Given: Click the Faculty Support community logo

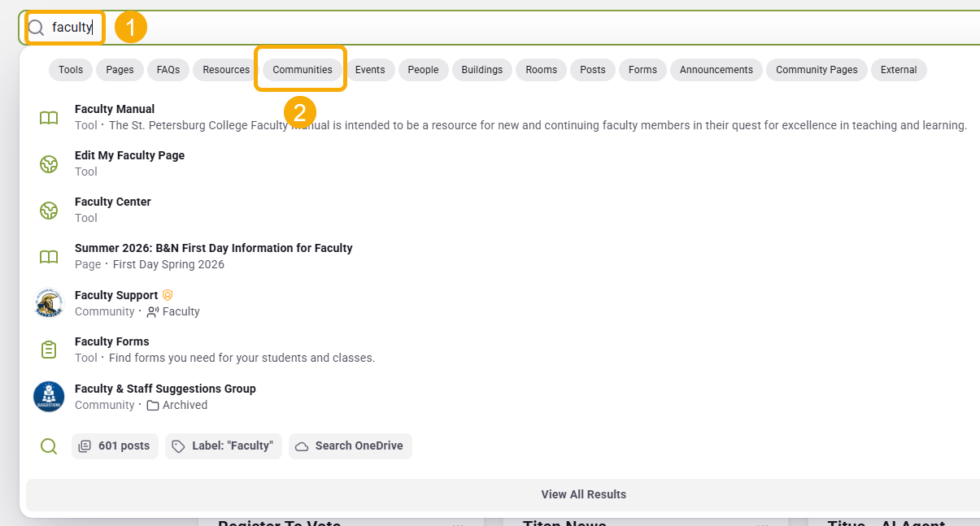Looking at the screenshot, I should [49, 303].
